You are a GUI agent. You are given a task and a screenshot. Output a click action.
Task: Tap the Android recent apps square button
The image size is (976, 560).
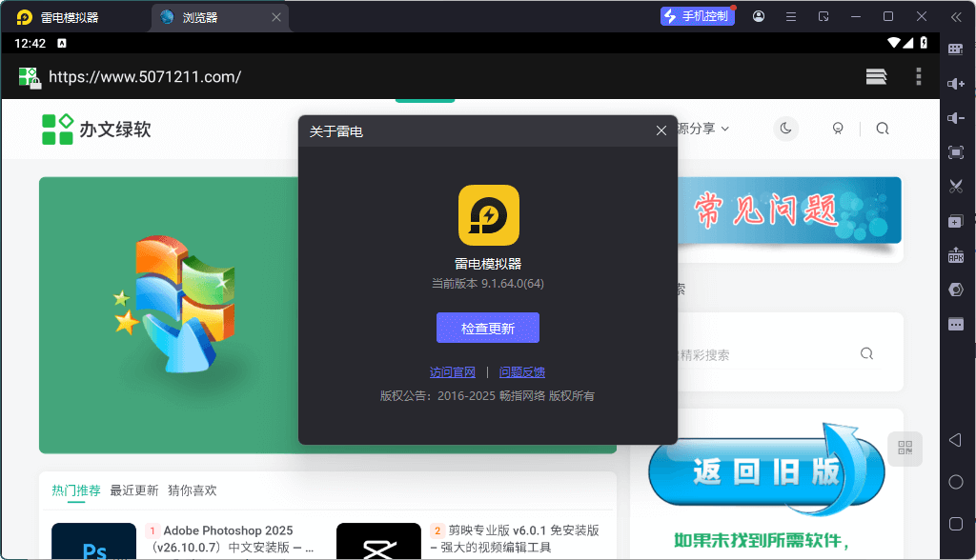pos(955,524)
